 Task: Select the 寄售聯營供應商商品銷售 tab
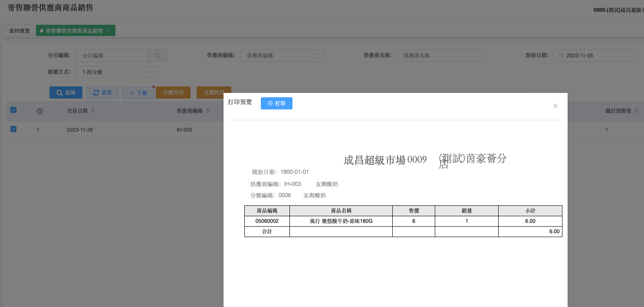(x=74, y=31)
